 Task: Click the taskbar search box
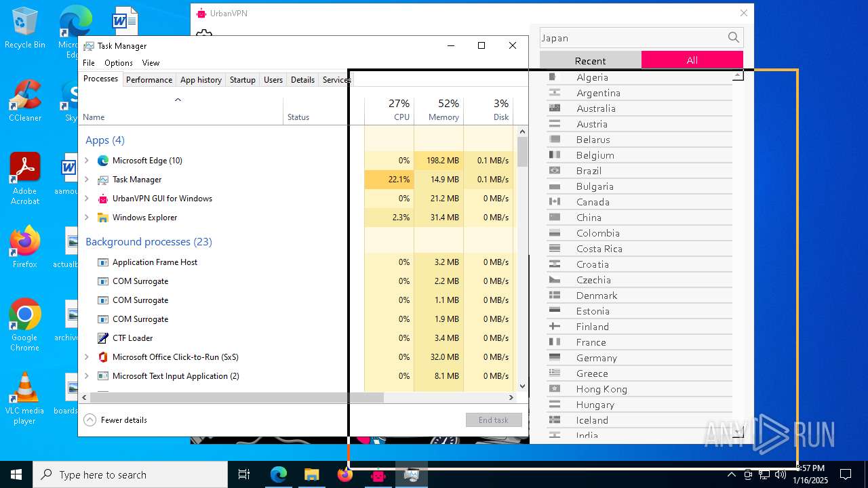(130, 474)
